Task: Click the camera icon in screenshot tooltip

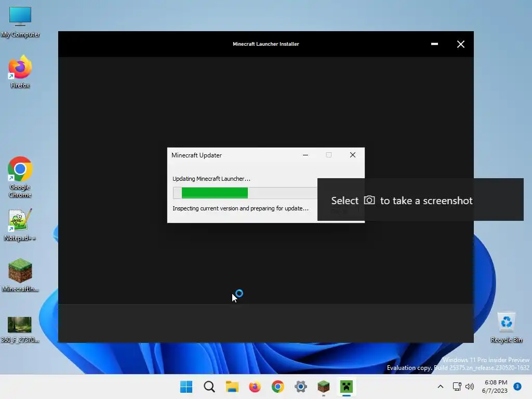Action: pos(369,200)
